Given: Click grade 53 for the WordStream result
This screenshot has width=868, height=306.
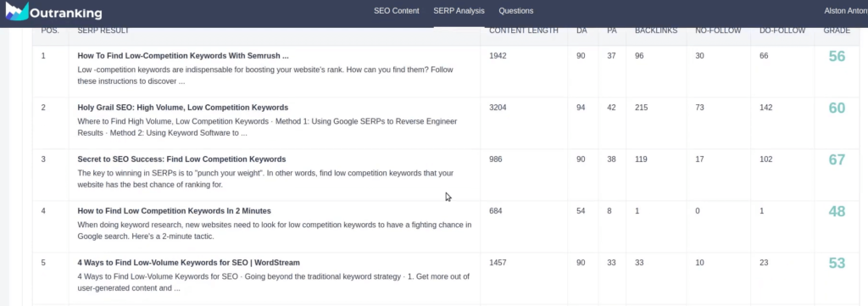Looking at the screenshot, I should pyautogui.click(x=837, y=263).
